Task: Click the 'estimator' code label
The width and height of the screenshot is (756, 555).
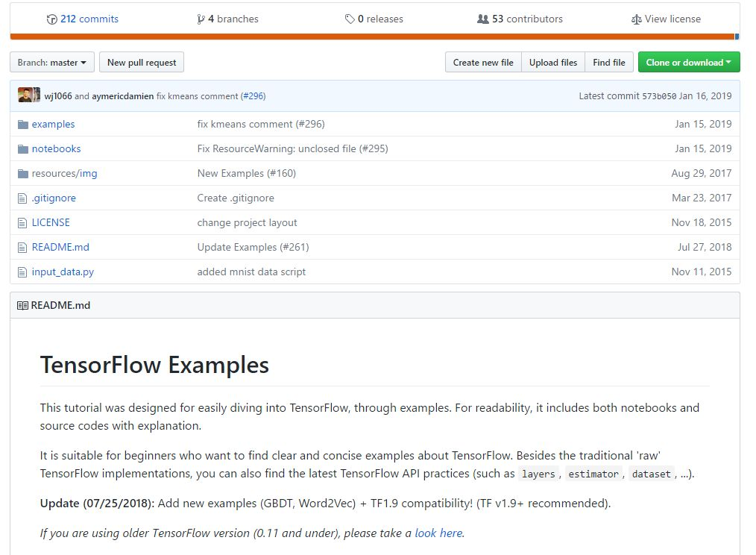Action: (593, 474)
